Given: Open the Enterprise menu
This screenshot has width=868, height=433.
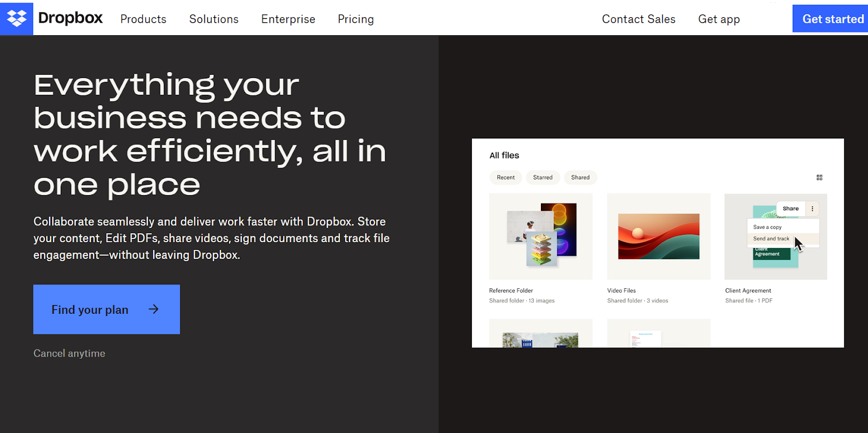Looking at the screenshot, I should (288, 19).
